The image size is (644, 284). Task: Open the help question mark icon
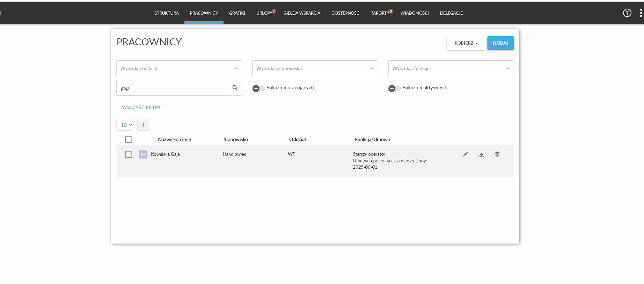click(627, 13)
